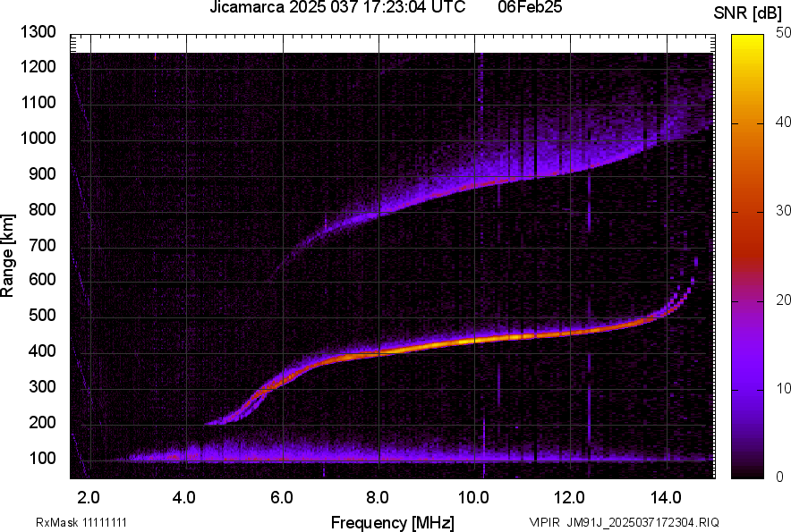791x532 pixels.
Task: Click the Frequency [MHz] axis label
Action: tap(393, 522)
